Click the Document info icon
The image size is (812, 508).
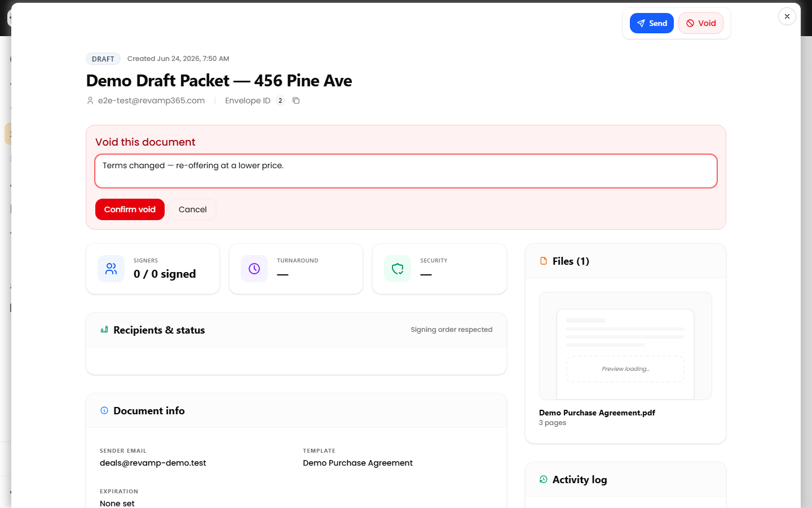(104, 410)
